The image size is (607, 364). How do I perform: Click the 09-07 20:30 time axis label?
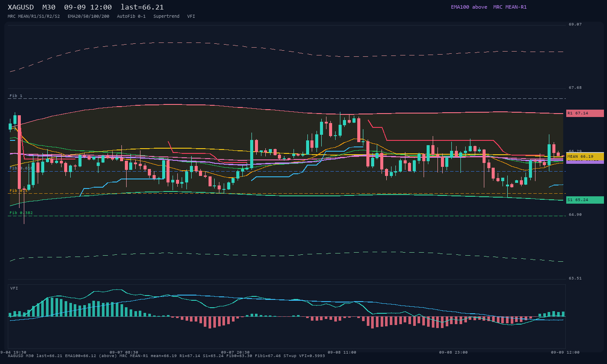pyautogui.click(x=235, y=352)
